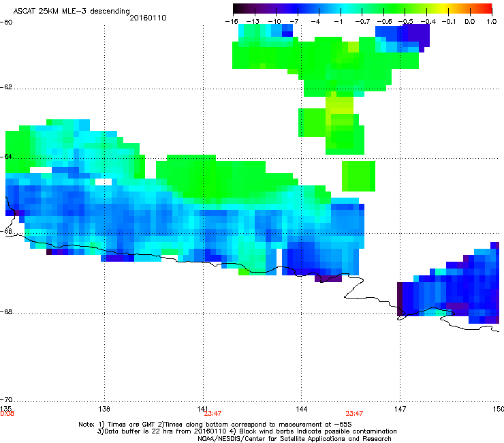Image resolution: width=504 pixels, height=443 pixels.
Task: Click the "-16" color scale label
Action: click(x=232, y=22)
